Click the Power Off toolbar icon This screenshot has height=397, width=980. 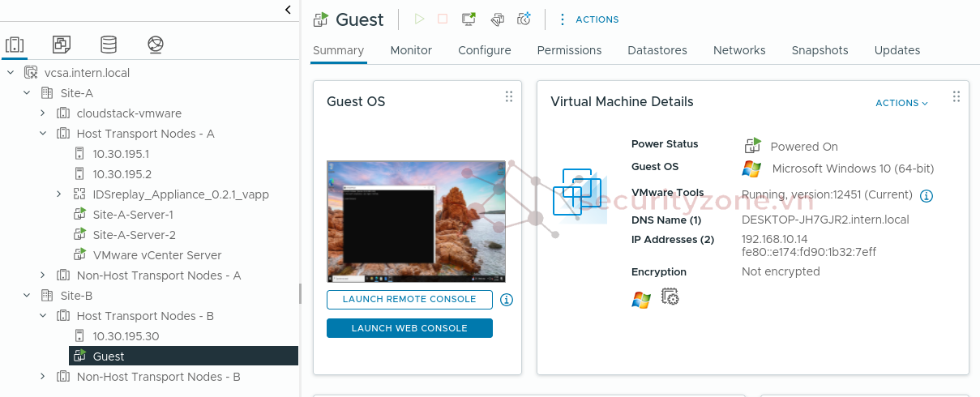click(443, 19)
